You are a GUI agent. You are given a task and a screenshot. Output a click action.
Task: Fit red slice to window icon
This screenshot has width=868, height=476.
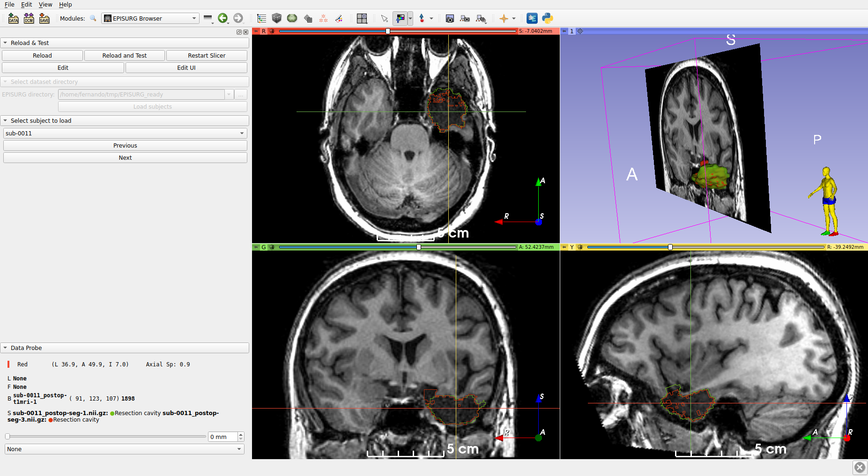272,31
